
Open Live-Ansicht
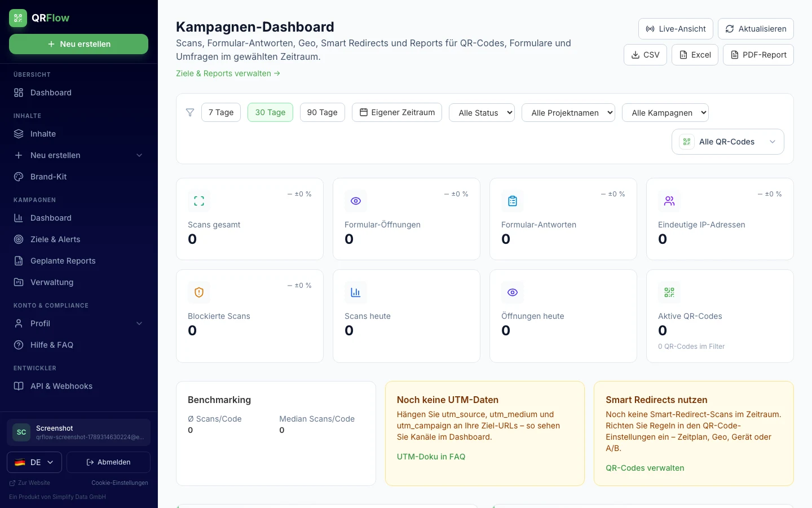[x=676, y=29]
